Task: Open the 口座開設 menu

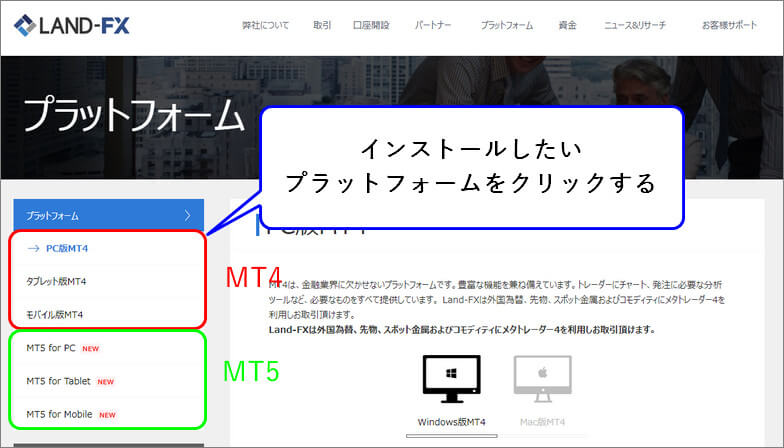Action: tap(371, 25)
